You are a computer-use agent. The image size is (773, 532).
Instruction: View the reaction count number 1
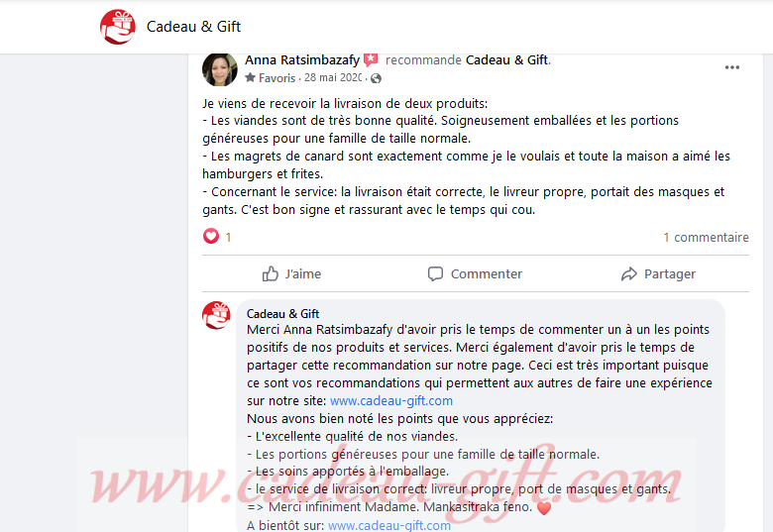pos(228,238)
